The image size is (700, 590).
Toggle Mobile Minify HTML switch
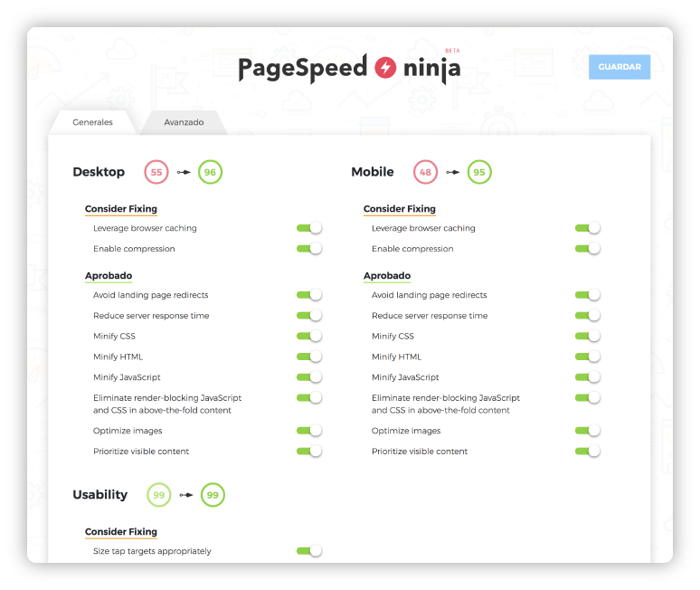(x=588, y=357)
